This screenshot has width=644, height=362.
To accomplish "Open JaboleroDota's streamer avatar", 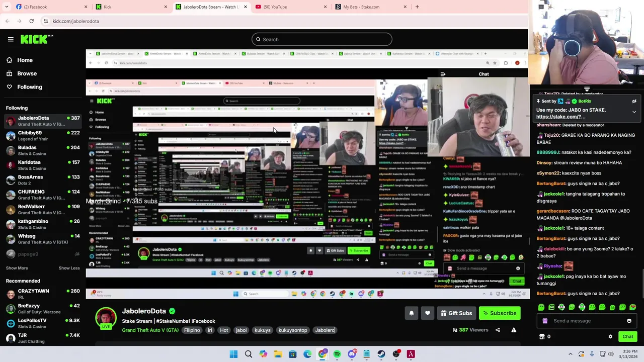I will click(x=106, y=318).
